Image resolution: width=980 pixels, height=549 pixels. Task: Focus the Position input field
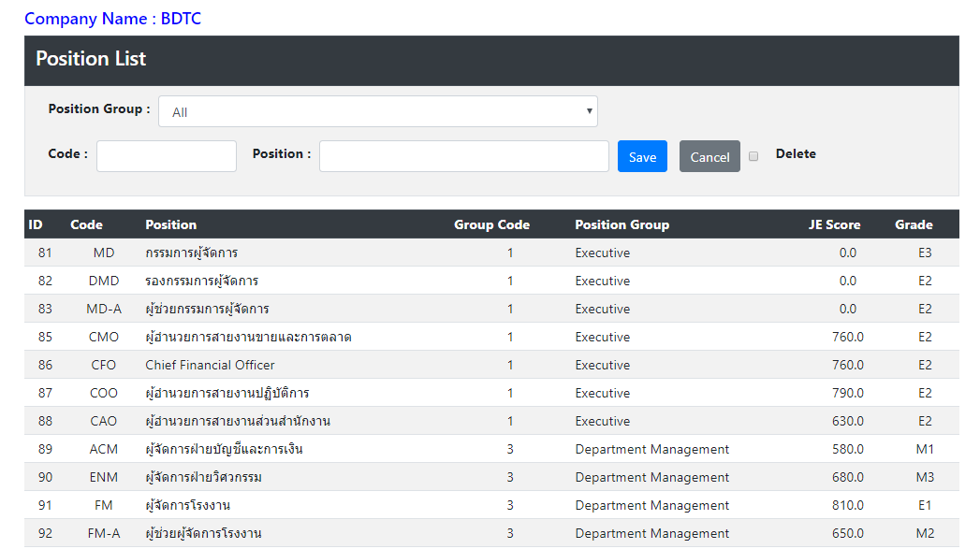(x=463, y=156)
